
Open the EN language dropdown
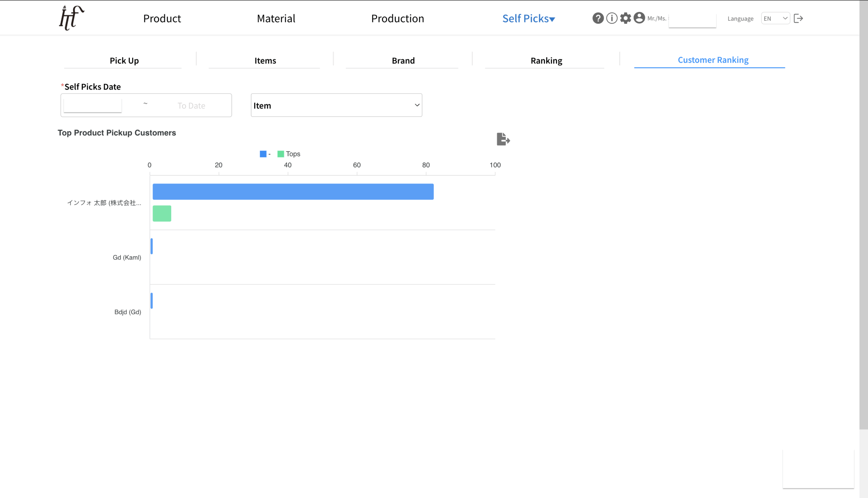coord(775,18)
